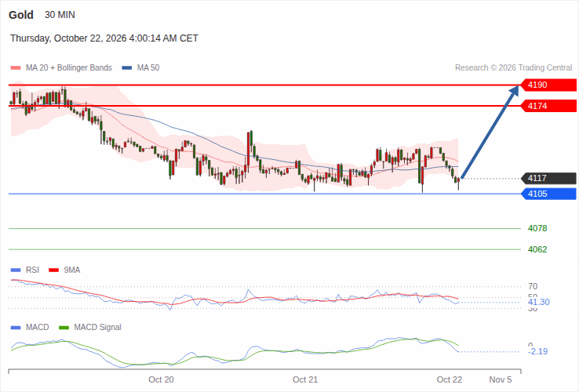
Task: Click the MACD value -2.19
Action: [538, 351]
